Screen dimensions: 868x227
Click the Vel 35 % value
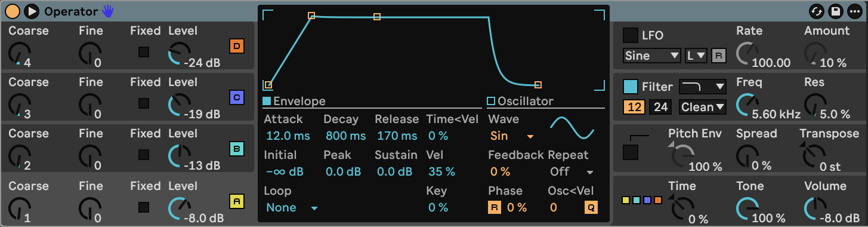pos(441,171)
